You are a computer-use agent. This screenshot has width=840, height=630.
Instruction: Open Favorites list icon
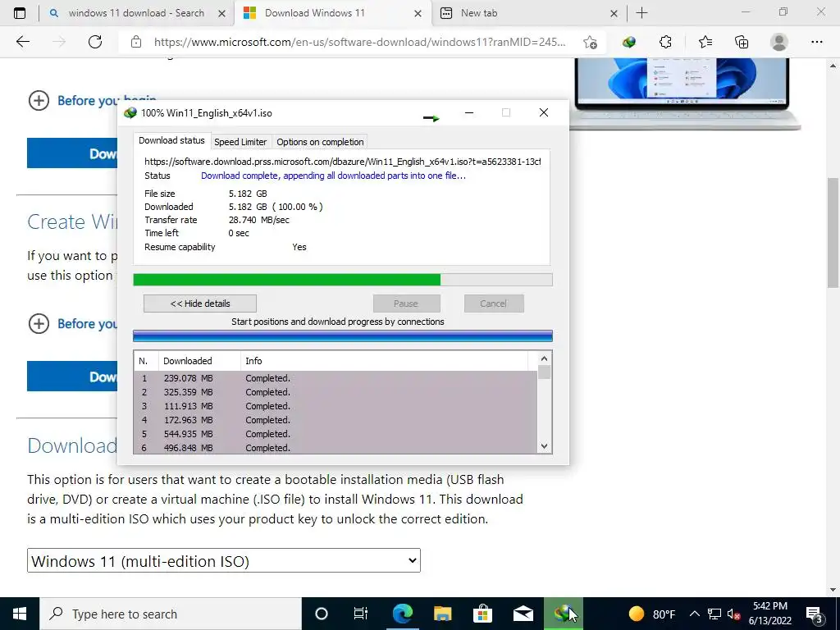click(705, 42)
